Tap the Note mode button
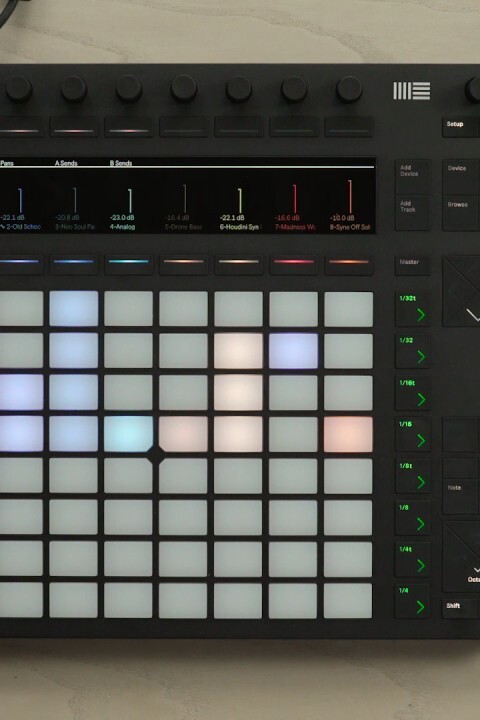The width and height of the screenshot is (480, 720). tap(461, 495)
